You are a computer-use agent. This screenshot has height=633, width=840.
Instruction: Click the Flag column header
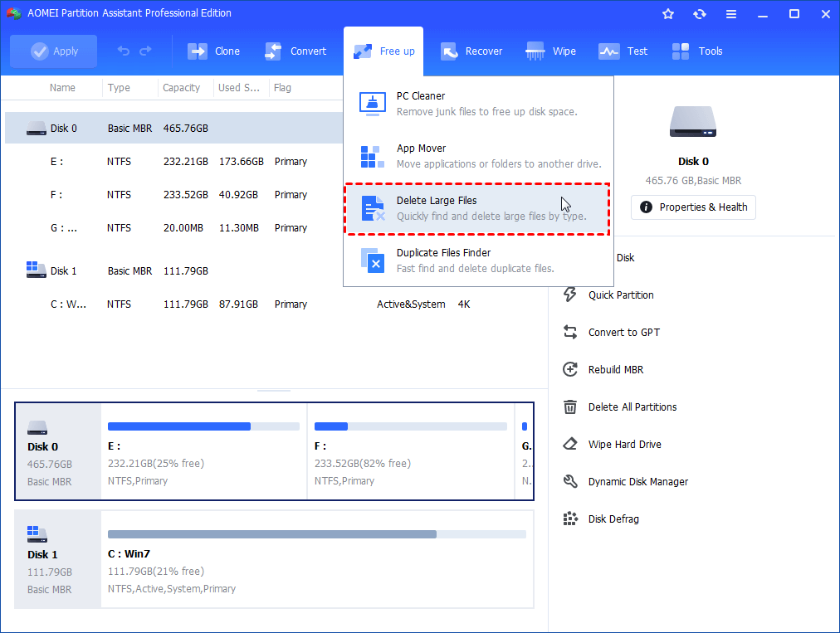[282, 88]
